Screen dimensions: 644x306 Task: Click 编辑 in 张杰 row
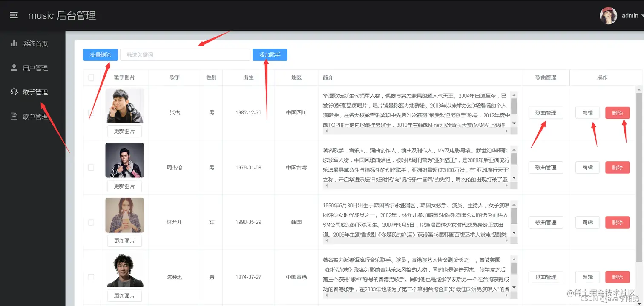tap(587, 113)
